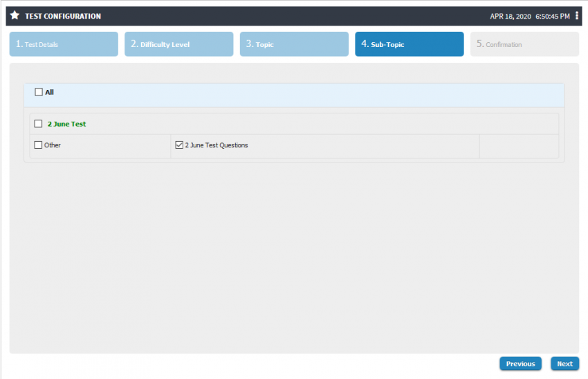Click the Other label text
The width and height of the screenshot is (588, 379).
point(53,145)
